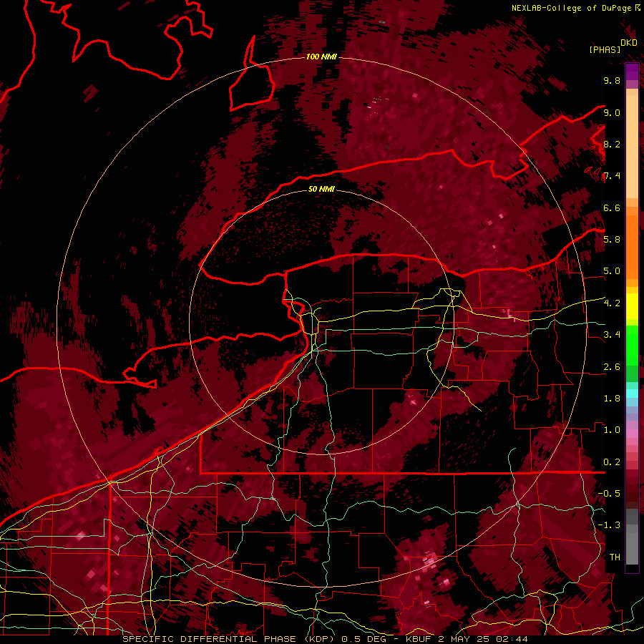Click the yellow color bar segment
The image size is (644, 644).
coord(632,306)
